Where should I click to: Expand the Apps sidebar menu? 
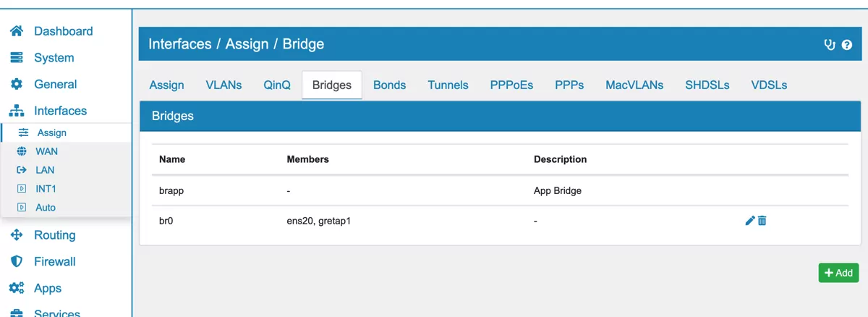[x=48, y=288]
